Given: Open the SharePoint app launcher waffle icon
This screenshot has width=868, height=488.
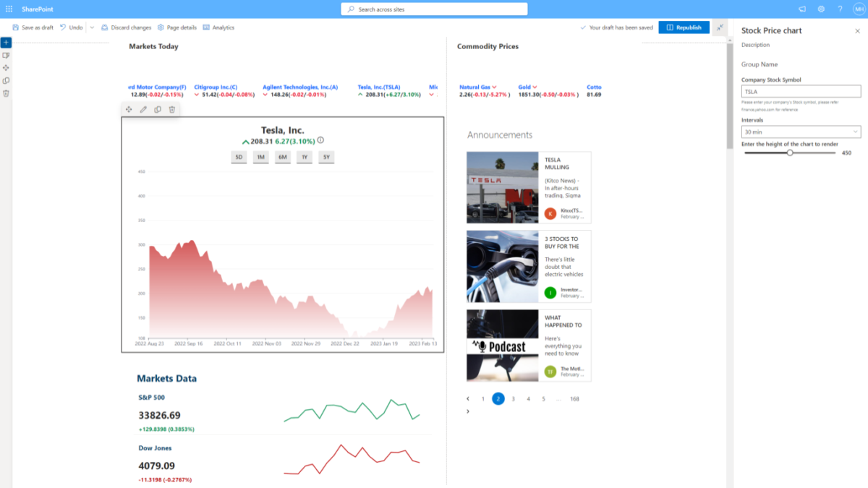Looking at the screenshot, I should click(8, 9).
